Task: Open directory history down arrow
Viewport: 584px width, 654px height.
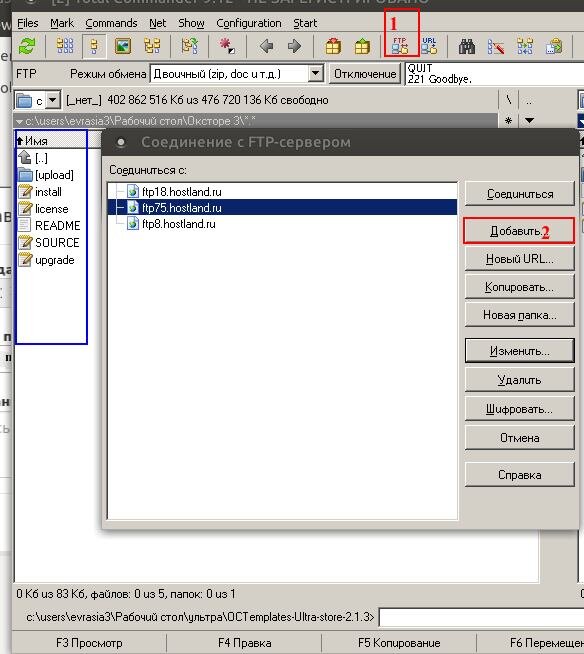Action: (x=529, y=121)
